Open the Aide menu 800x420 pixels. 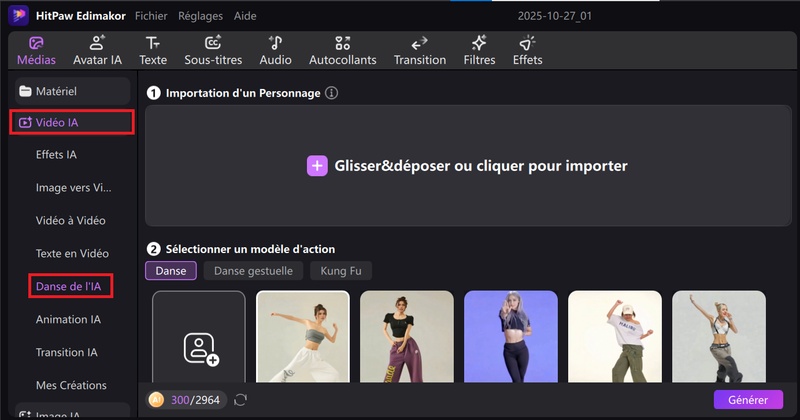(245, 16)
